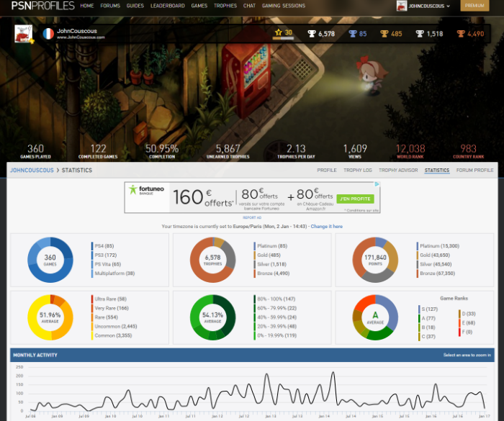The height and width of the screenshot is (421, 504).
Task: Click J'EN PROFITE green ad button
Action: coord(355,199)
